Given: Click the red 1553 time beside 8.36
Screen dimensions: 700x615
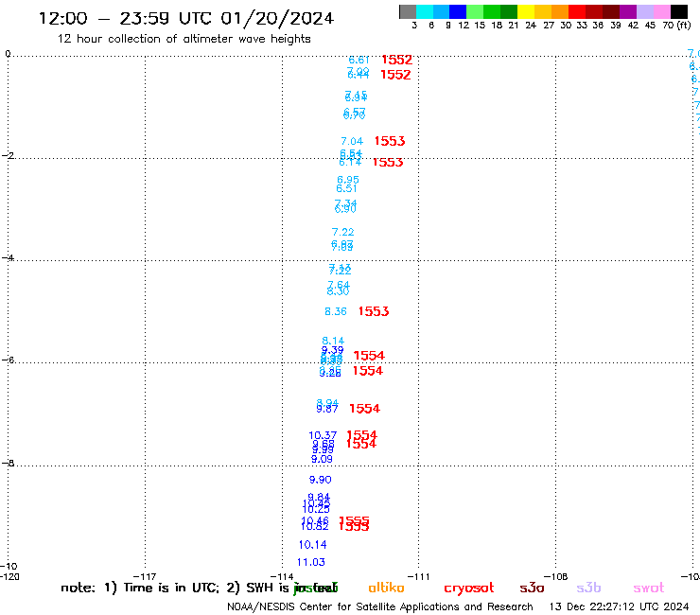Looking at the screenshot, I should 374,311.
